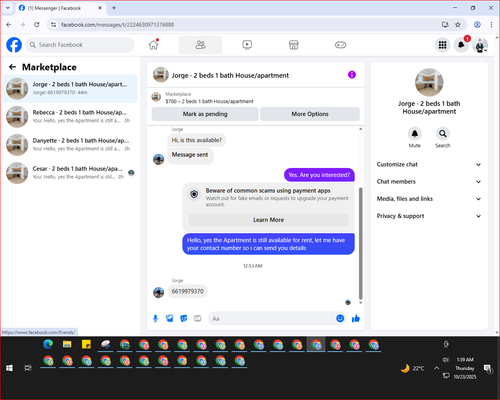Click chat scroll-up arrow
The image size is (500, 400).
point(360,129)
